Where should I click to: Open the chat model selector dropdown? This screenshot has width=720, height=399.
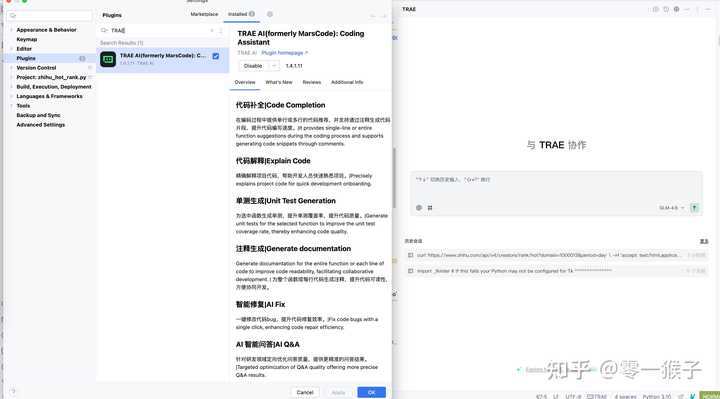671,208
